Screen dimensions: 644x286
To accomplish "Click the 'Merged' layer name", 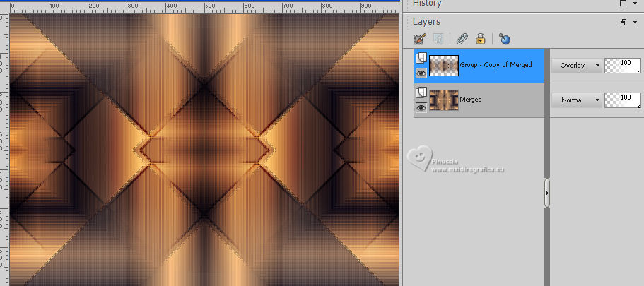I will [471, 100].
